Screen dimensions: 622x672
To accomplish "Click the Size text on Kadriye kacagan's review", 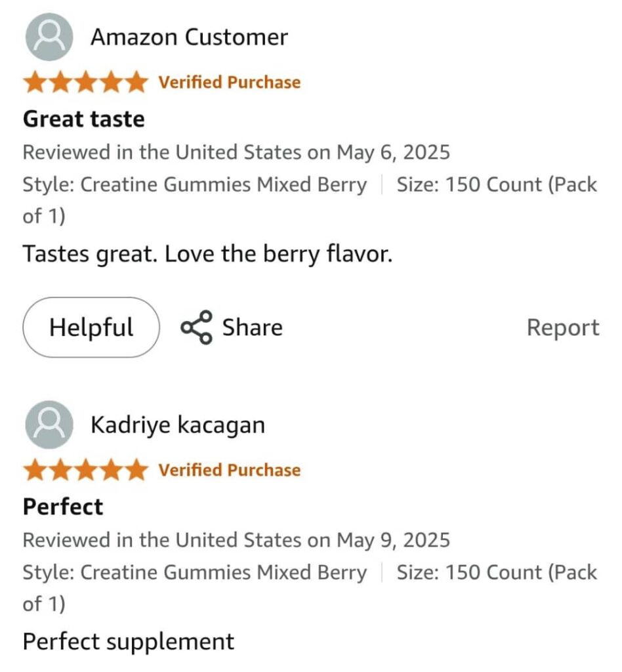I will (497, 573).
